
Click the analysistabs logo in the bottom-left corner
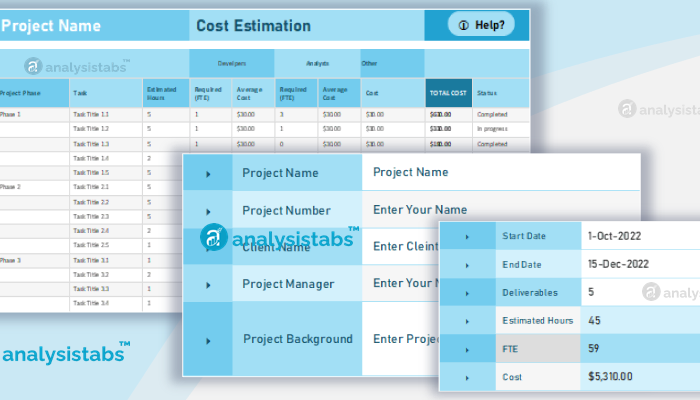click(66, 353)
